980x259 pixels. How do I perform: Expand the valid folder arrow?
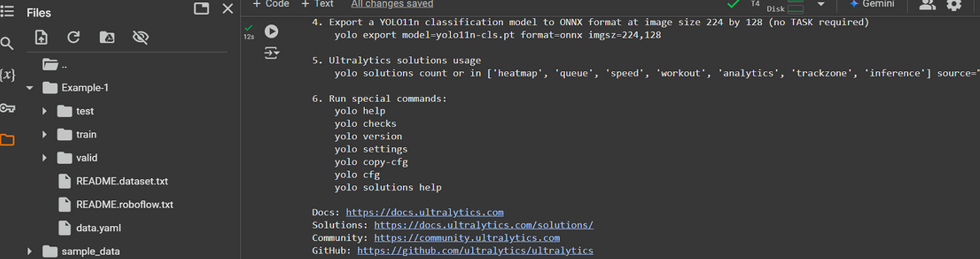click(45, 158)
